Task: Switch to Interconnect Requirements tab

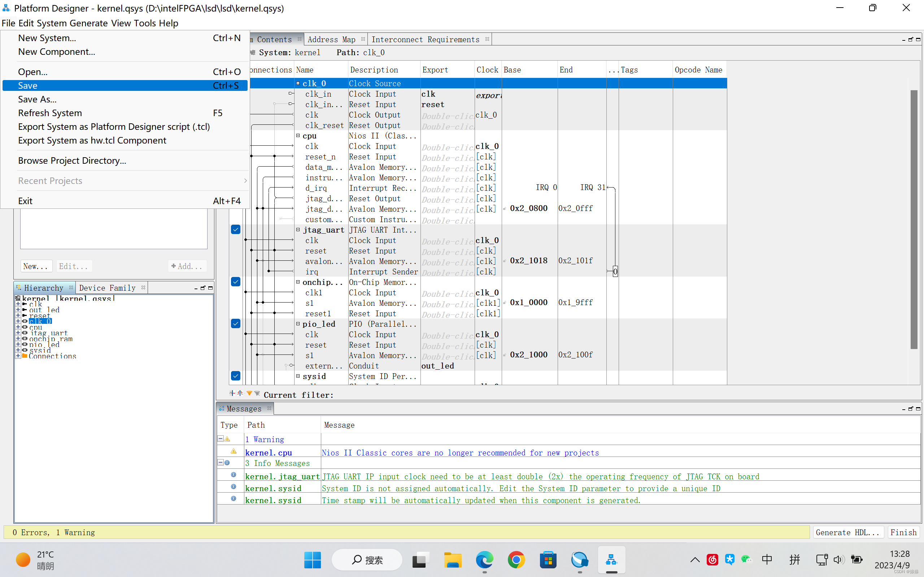Action: coord(425,39)
